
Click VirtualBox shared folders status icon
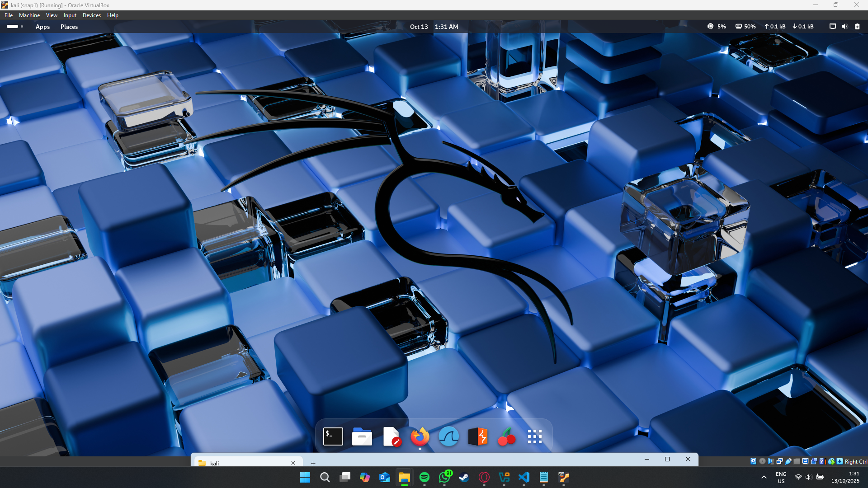click(797, 461)
